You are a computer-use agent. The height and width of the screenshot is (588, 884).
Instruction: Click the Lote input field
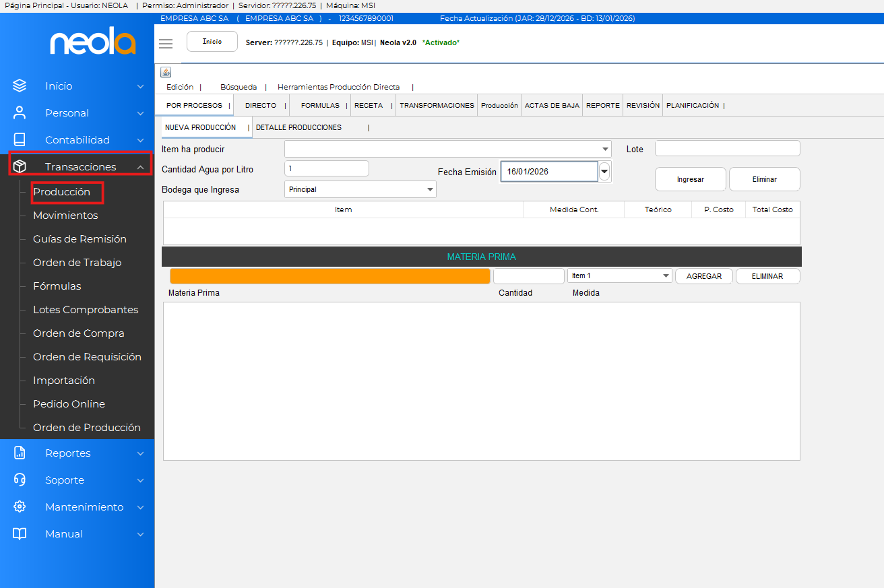727,149
